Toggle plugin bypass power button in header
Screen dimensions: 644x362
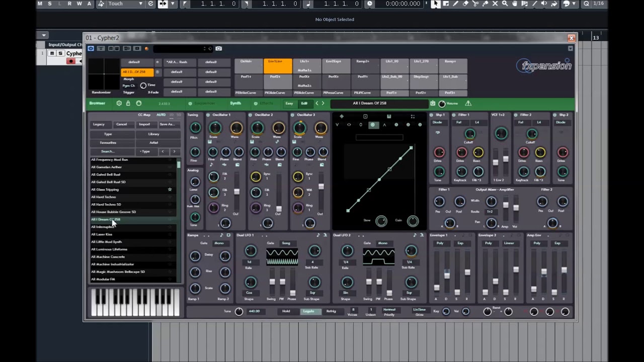pyautogui.click(x=91, y=49)
